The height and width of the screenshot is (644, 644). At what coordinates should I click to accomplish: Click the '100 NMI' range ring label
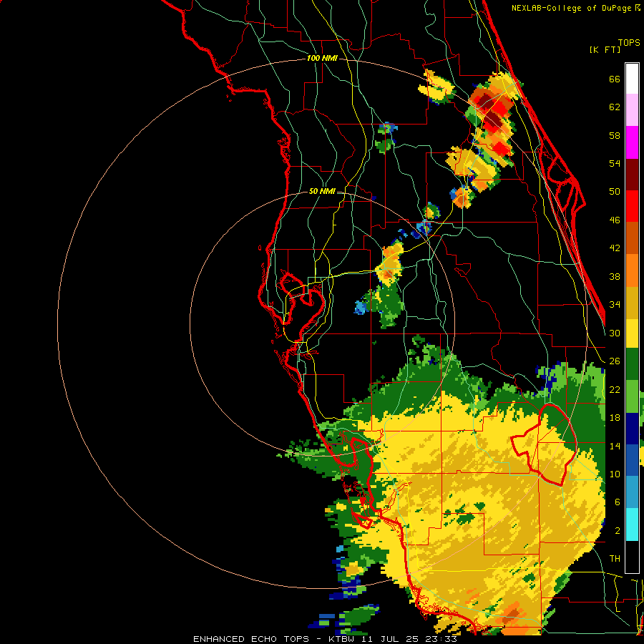pyautogui.click(x=322, y=59)
